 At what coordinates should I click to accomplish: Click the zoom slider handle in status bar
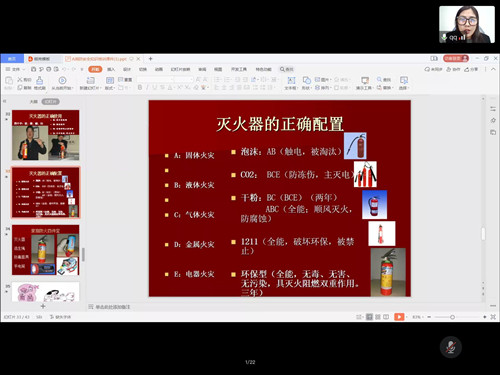coord(452,317)
